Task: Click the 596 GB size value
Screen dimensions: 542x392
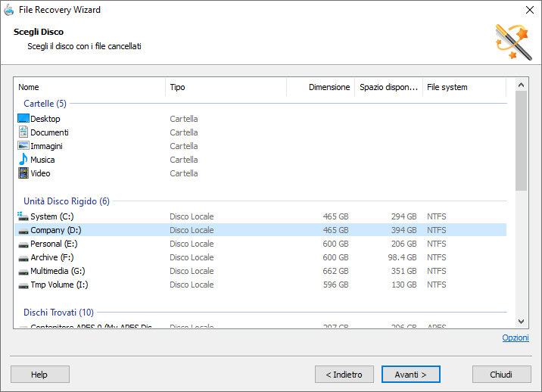Action: point(335,285)
